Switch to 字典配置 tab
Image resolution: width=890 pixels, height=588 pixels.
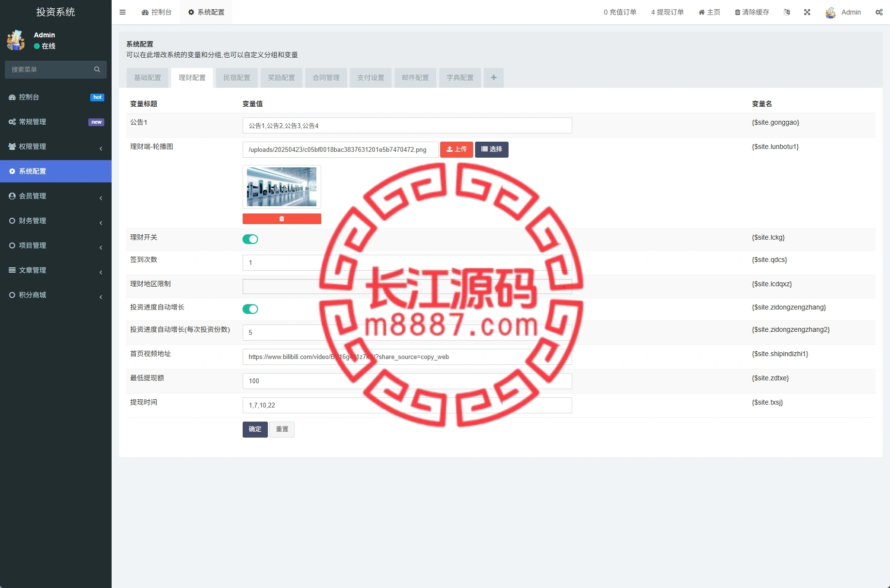[460, 78]
